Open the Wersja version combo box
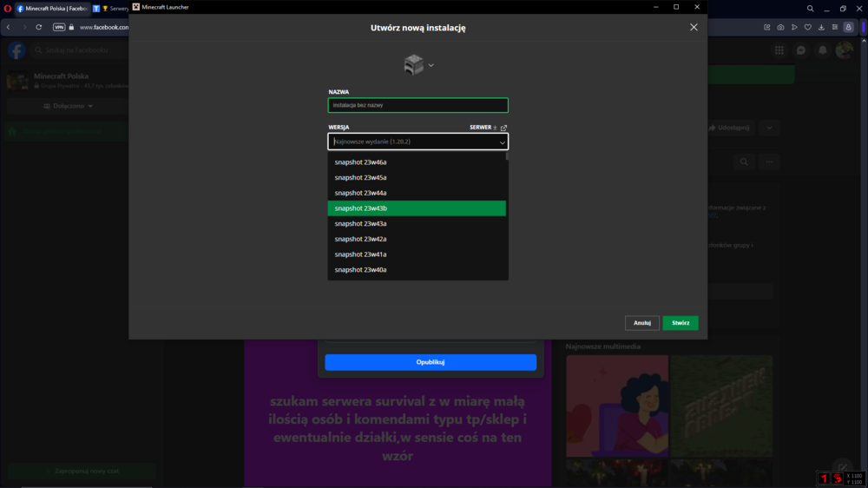The height and width of the screenshot is (488, 868). coord(418,142)
